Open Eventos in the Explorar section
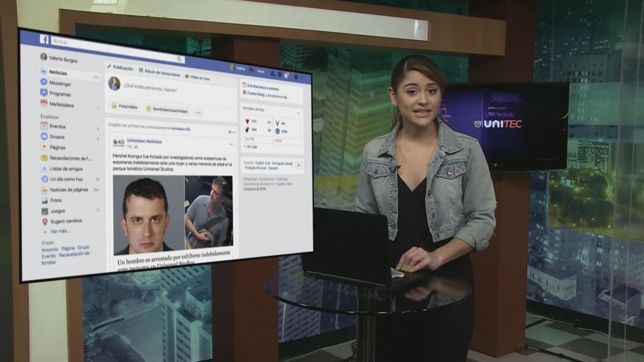 tap(57, 126)
